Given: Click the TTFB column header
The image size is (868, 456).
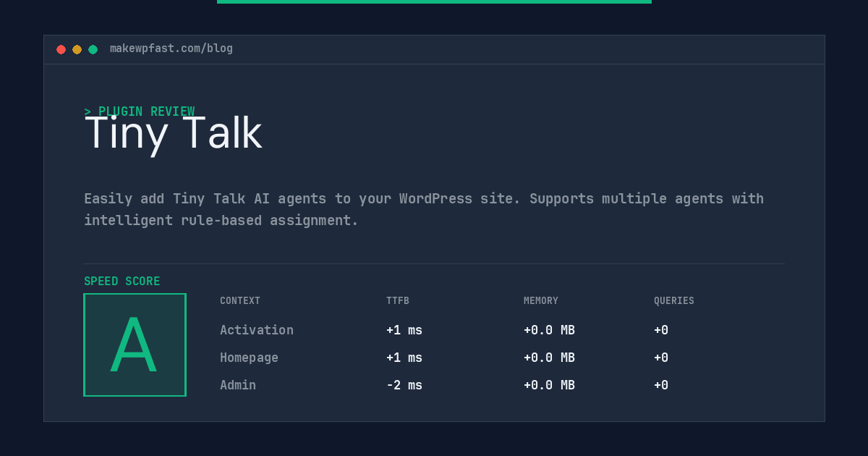Looking at the screenshot, I should pos(398,301).
